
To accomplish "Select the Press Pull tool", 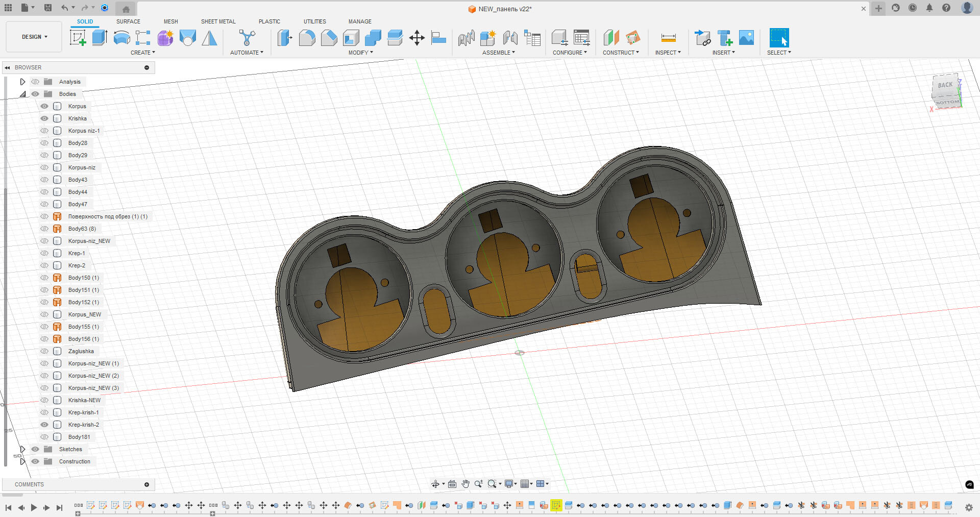I will click(x=285, y=38).
